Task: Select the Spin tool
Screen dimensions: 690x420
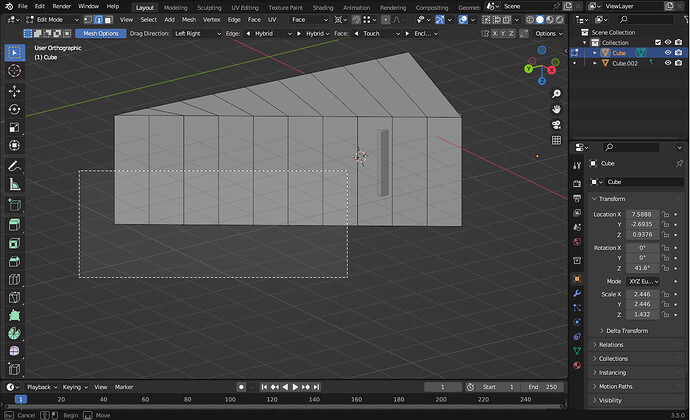Action: [15, 334]
